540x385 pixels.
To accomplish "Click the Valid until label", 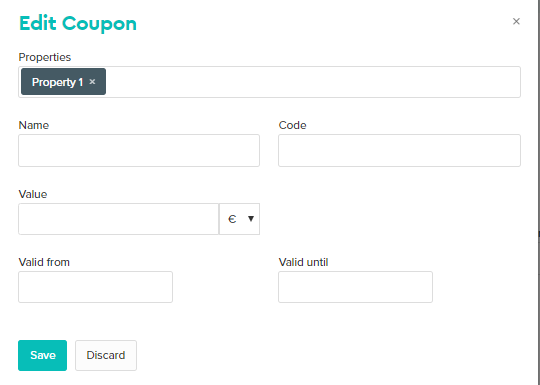I will pos(303,262).
